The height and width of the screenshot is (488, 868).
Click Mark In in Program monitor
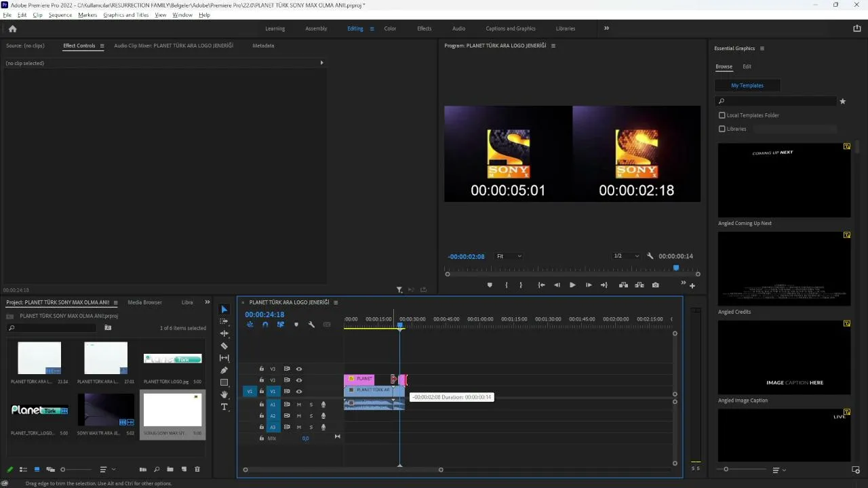click(x=507, y=285)
